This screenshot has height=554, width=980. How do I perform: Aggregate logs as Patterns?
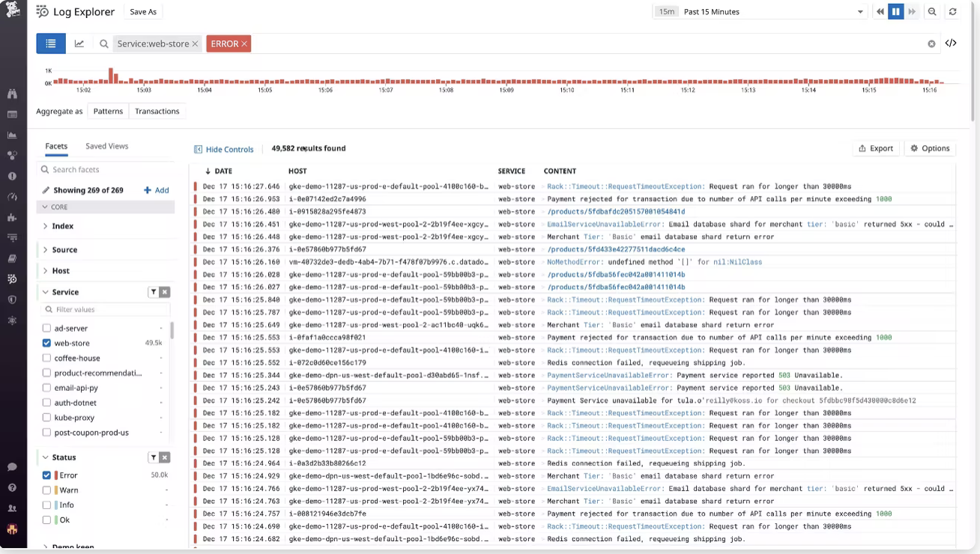pos(108,112)
